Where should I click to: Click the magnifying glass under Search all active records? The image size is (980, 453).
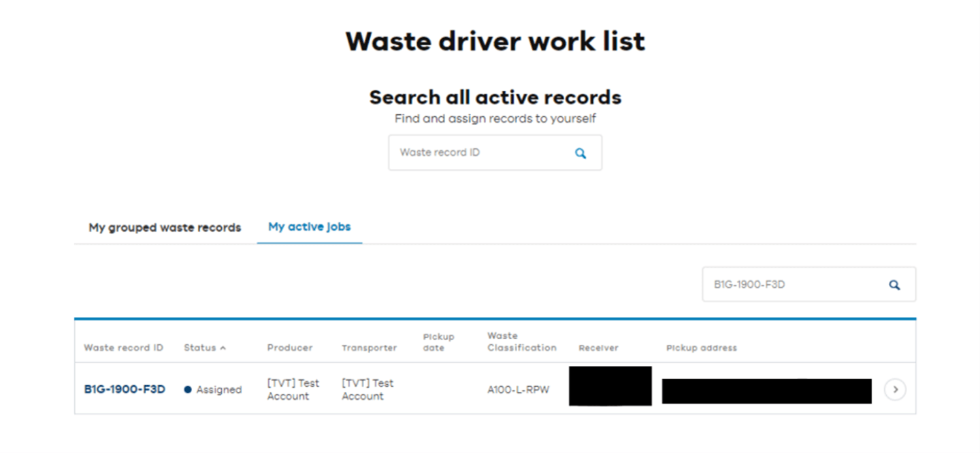(581, 152)
